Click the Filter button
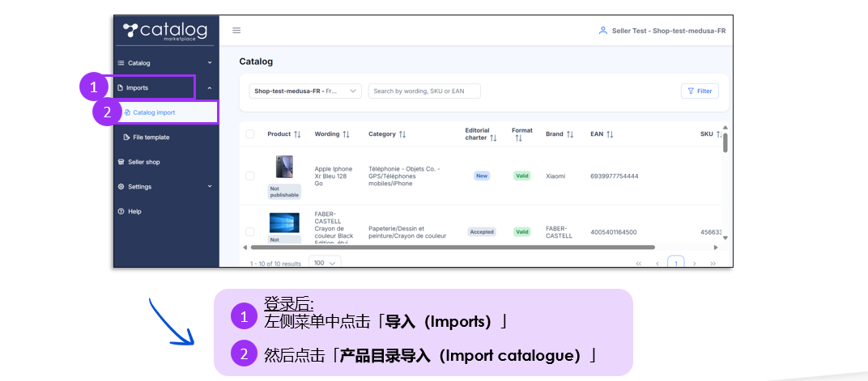 click(x=699, y=91)
